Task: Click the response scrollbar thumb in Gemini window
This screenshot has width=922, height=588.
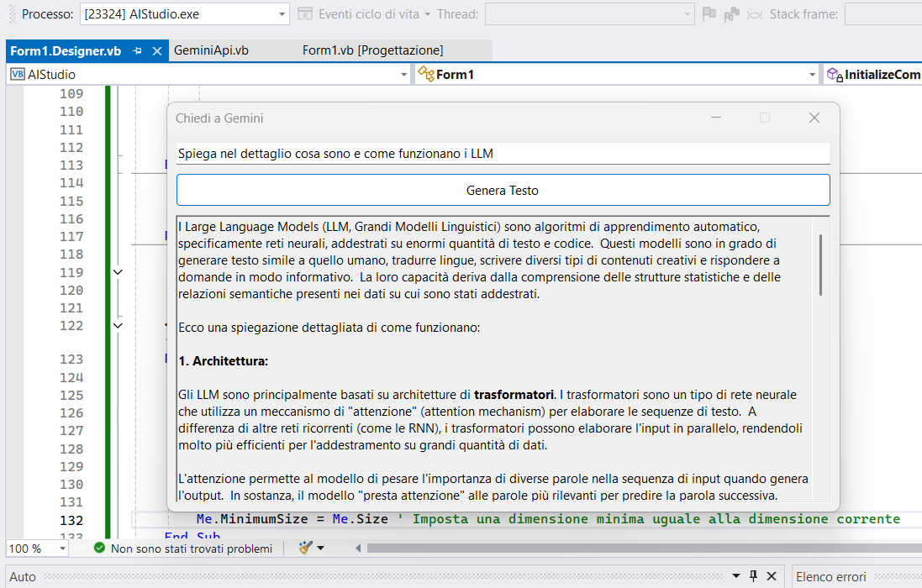Action: 820,265
